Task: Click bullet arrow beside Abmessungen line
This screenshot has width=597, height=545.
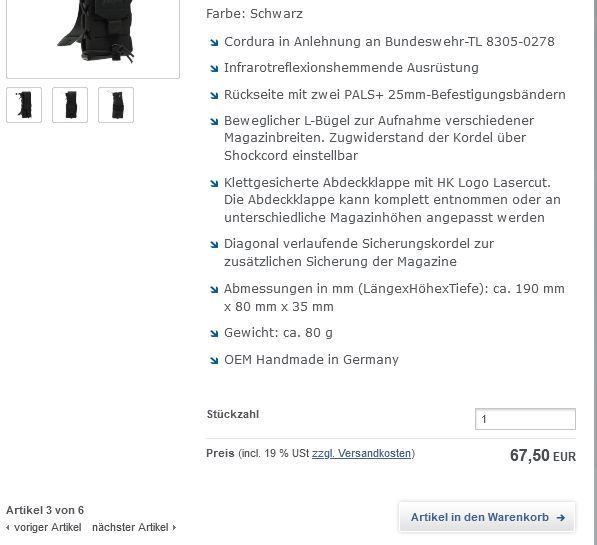Action: (x=214, y=290)
